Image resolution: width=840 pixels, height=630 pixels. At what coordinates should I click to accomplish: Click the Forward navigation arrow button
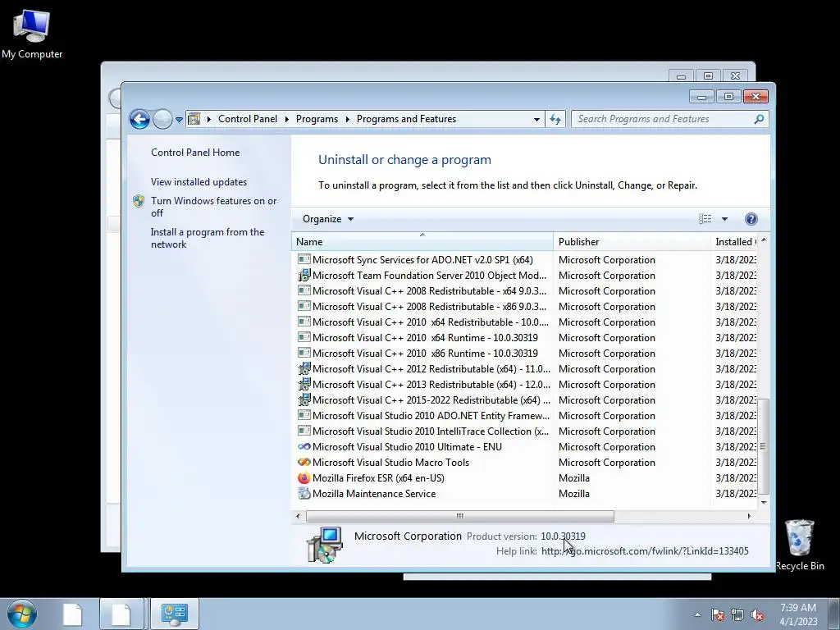[162, 119]
